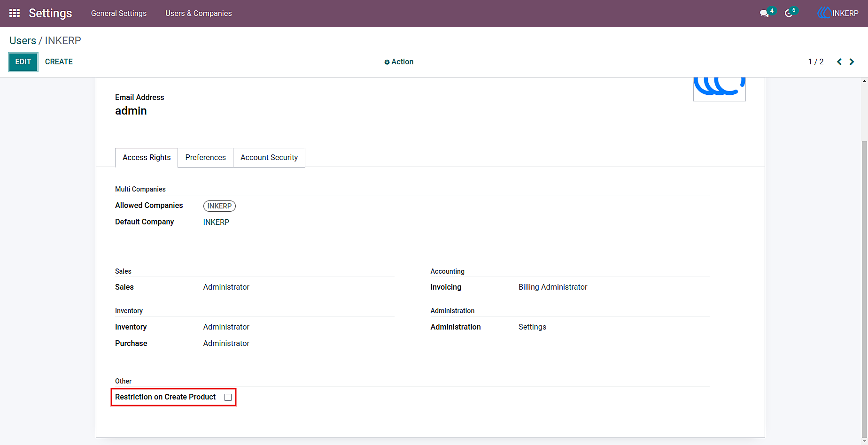Toggle Restriction on Create Product checkbox
The width and height of the screenshot is (868, 445).
[x=228, y=397]
